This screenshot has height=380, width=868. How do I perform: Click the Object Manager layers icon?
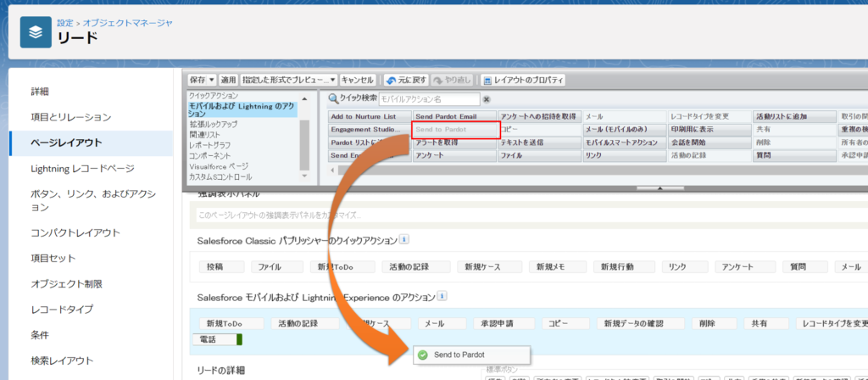tap(36, 32)
